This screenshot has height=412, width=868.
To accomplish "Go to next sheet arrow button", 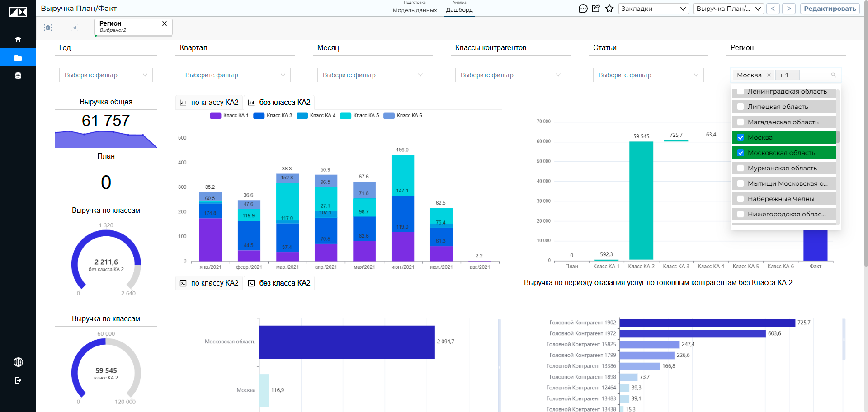I will (x=789, y=9).
